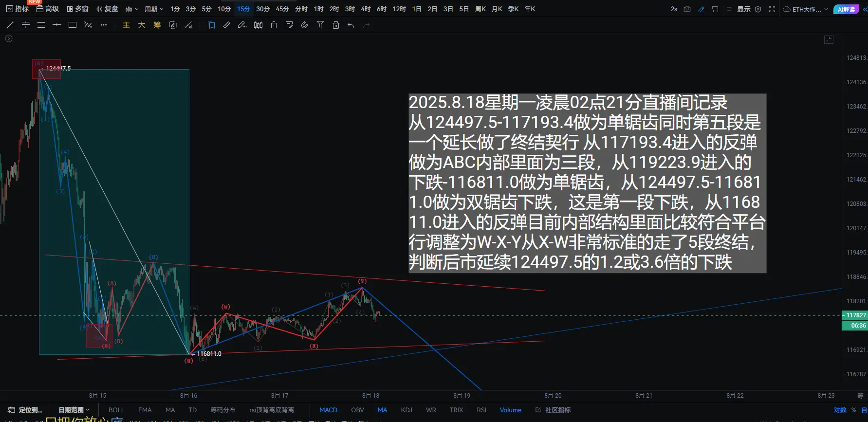Select the horizontal price line tool
Viewport: 868px width, 422px height.
(57, 25)
